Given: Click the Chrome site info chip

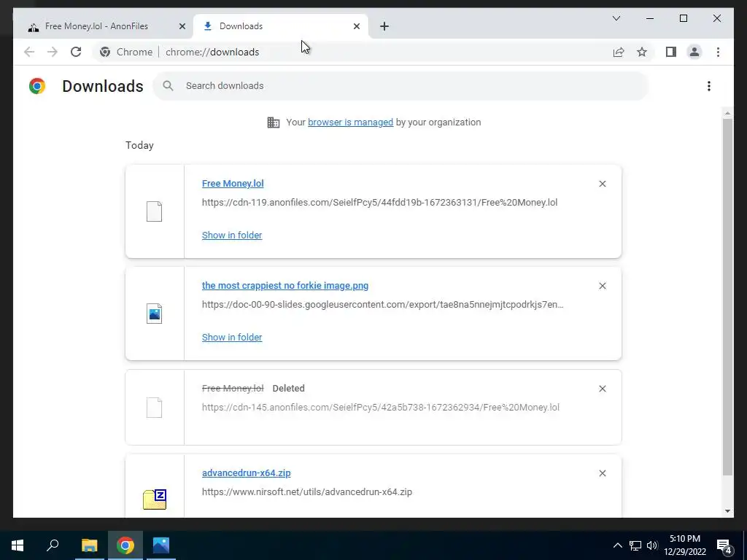Looking at the screenshot, I should (x=126, y=52).
